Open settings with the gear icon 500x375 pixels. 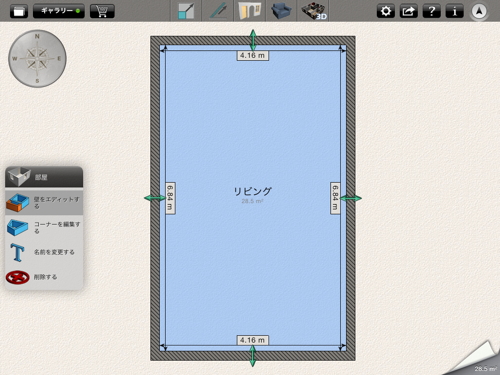click(x=386, y=11)
